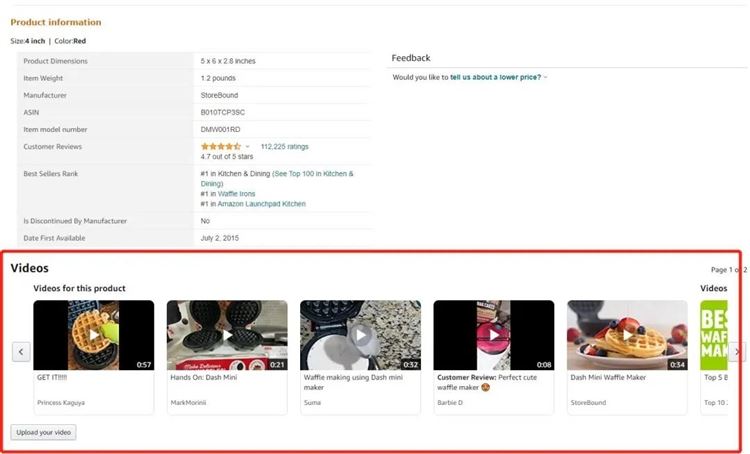750x454 pixels.
Task: Expand the 'tell us about a lower price' chevron
Action: tap(545, 77)
